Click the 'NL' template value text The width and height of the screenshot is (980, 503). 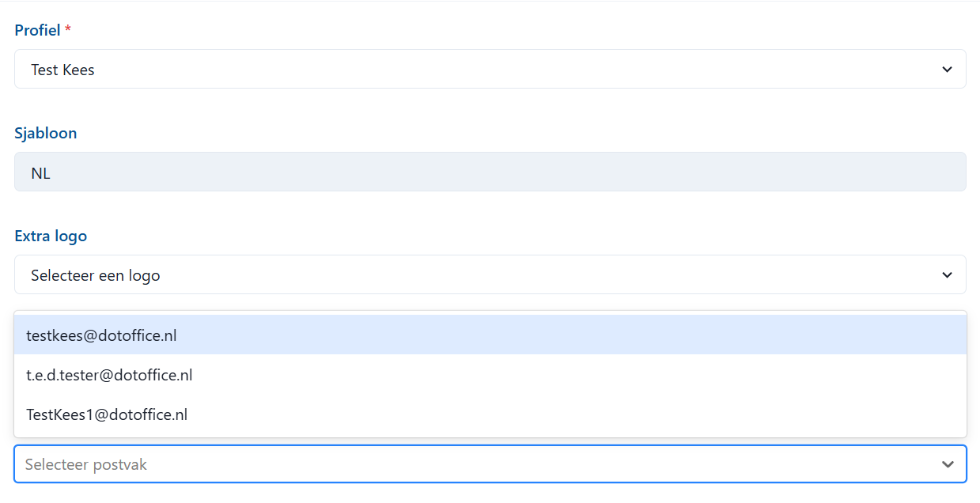point(40,172)
